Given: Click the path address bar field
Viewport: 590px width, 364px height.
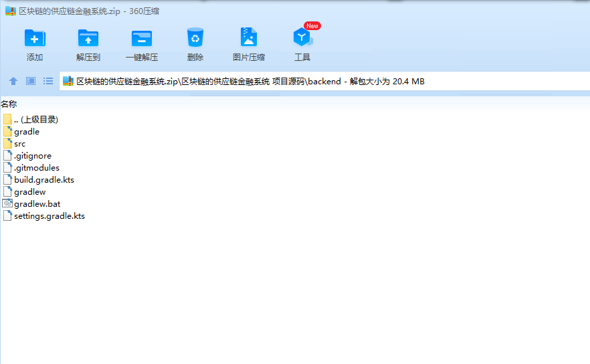Looking at the screenshot, I should (324, 81).
